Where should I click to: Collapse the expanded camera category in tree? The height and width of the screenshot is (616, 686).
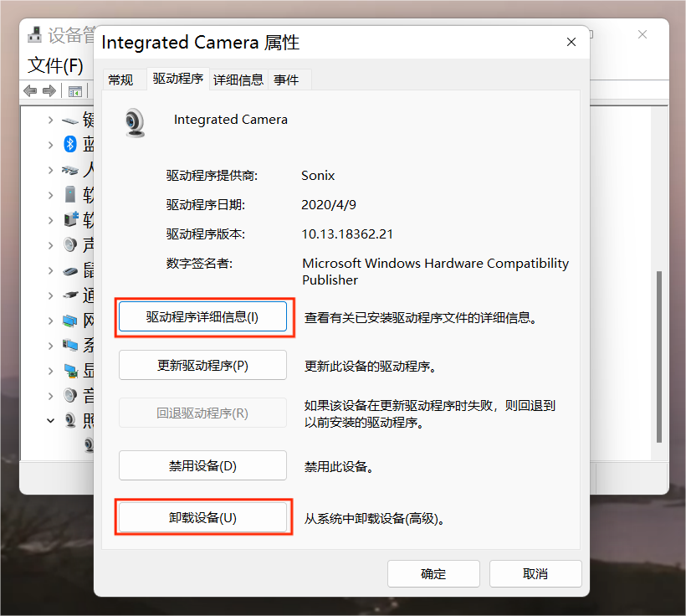(50, 420)
